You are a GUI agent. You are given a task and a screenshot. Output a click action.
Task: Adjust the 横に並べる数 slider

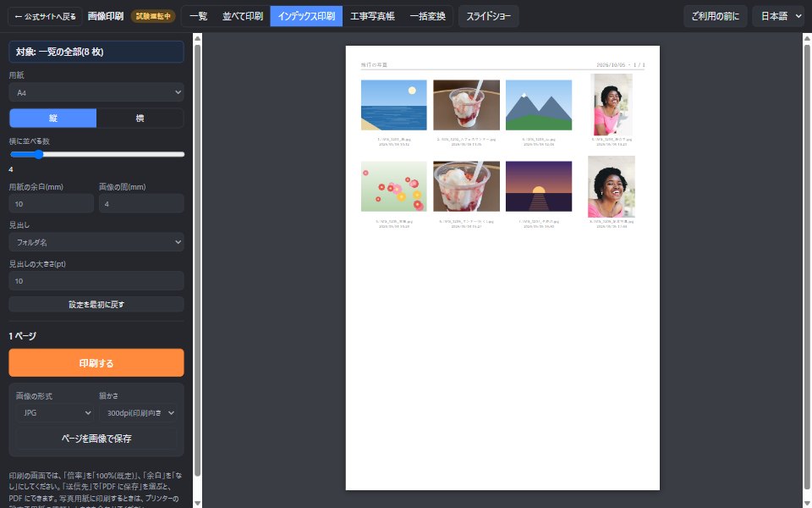tap(97, 154)
